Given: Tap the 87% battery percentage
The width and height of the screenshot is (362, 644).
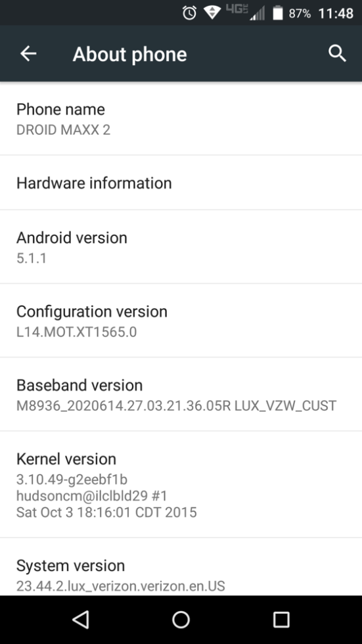Looking at the screenshot, I should 300,14.
